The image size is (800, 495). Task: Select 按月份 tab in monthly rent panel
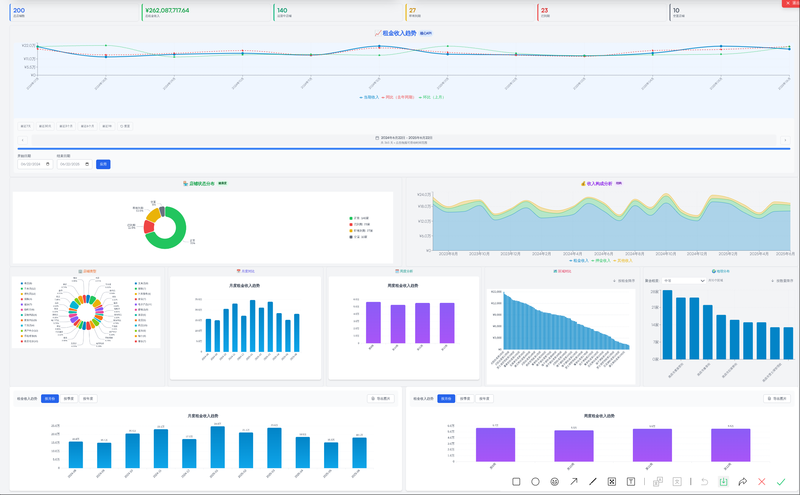coord(50,399)
